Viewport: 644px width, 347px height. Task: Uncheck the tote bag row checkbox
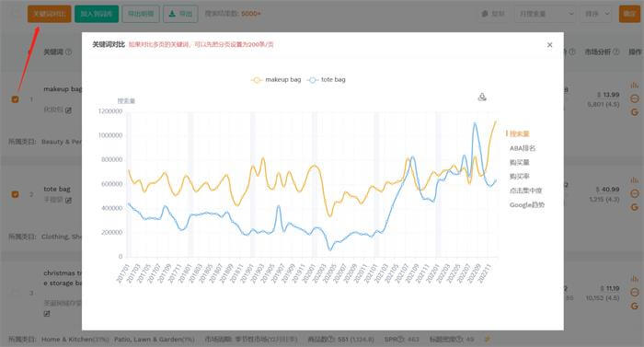click(x=16, y=194)
